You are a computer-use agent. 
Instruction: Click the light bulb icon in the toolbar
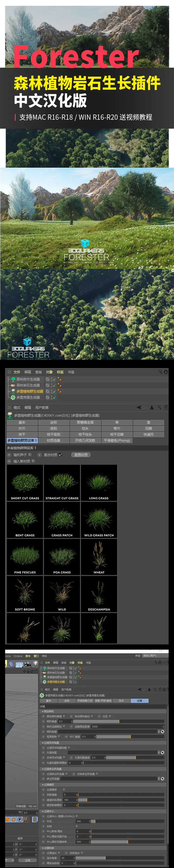[x=35, y=664]
